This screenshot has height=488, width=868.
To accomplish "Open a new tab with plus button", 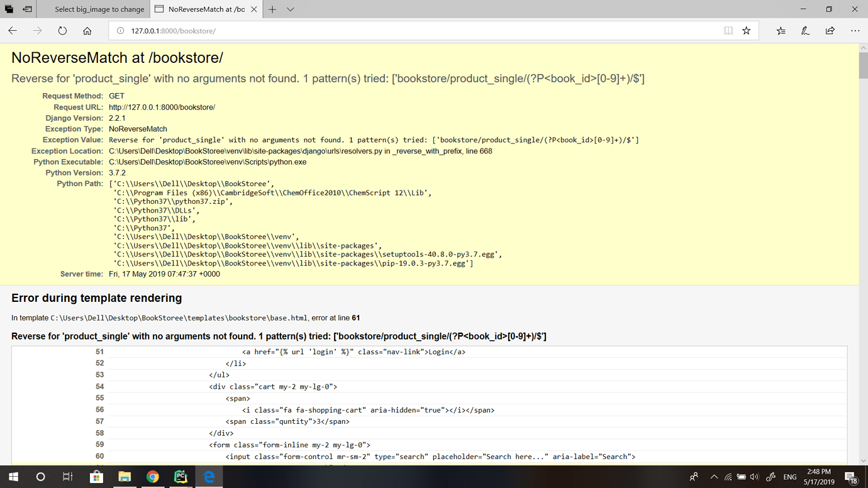I will point(272,9).
